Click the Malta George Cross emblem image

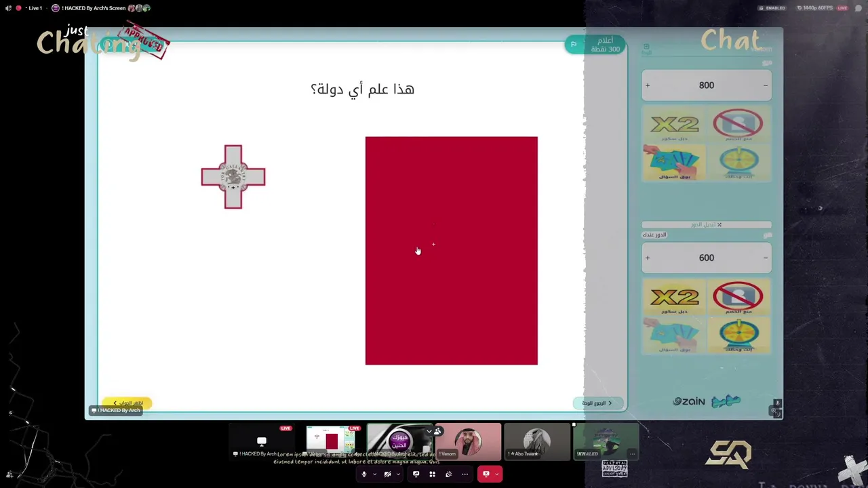(x=233, y=177)
